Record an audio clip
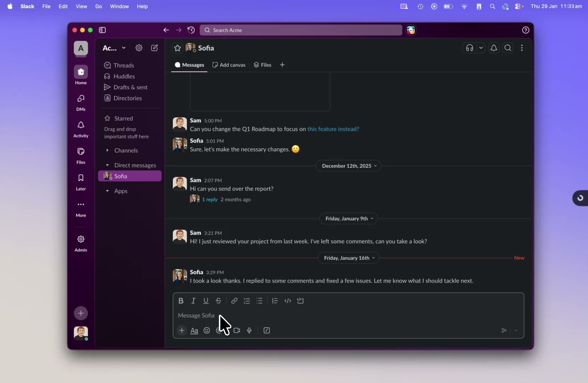This screenshot has height=383, width=588. click(x=249, y=331)
